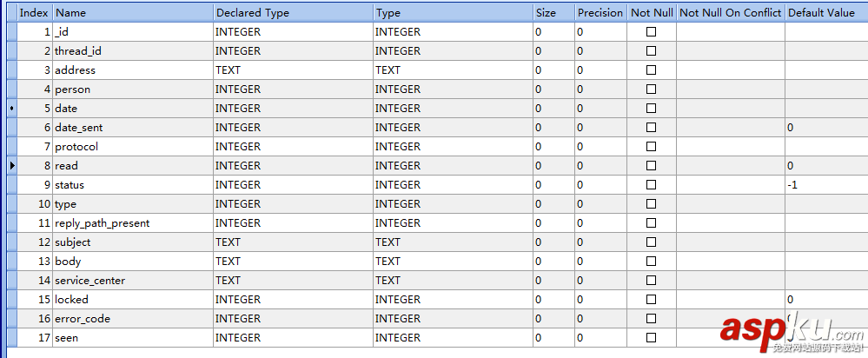Click the Precision cell for person row
The image size is (868, 358).
[x=600, y=89]
